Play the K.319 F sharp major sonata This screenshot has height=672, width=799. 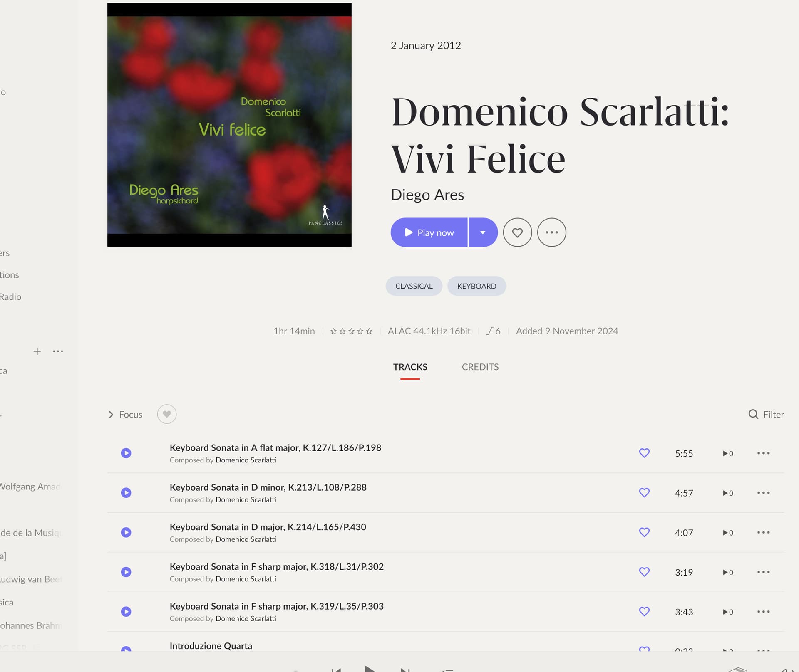tap(126, 612)
